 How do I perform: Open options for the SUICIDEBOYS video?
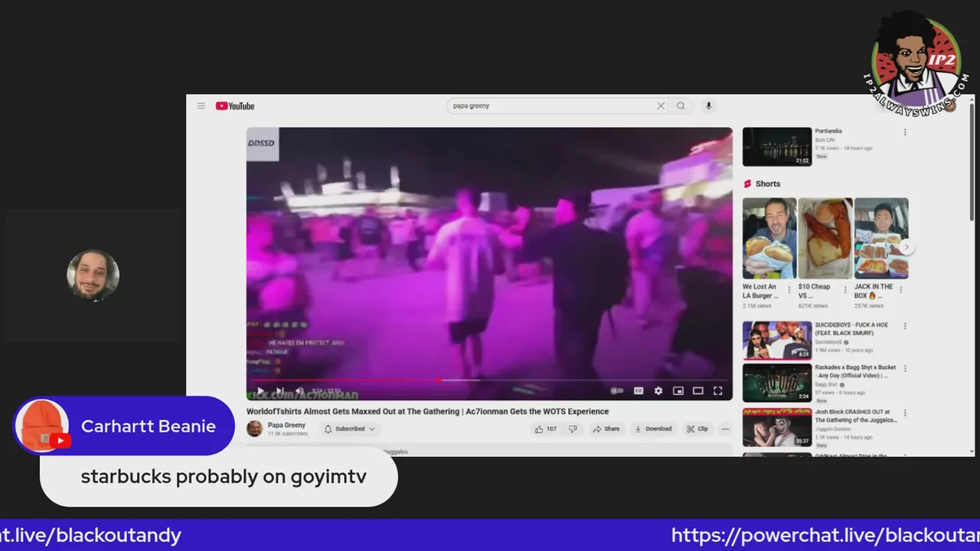coord(905,326)
